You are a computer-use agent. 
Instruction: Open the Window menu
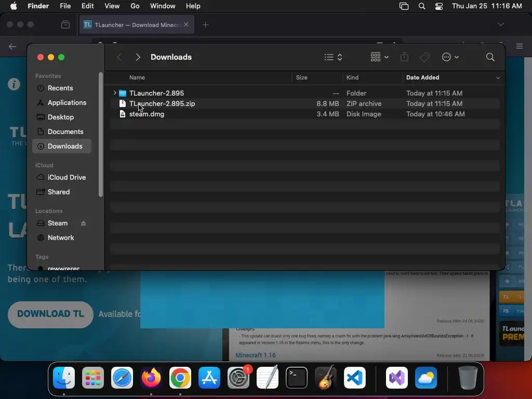pyautogui.click(x=163, y=6)
